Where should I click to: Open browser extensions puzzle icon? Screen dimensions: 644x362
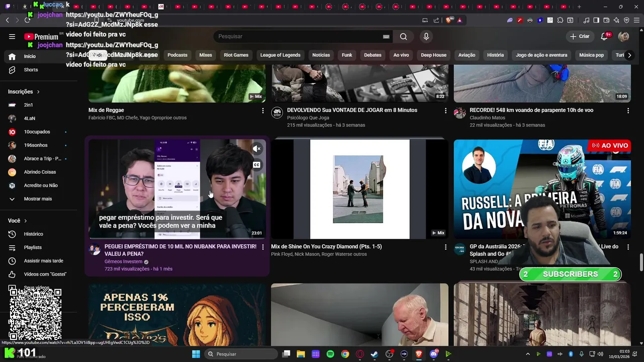click(560, 20)
